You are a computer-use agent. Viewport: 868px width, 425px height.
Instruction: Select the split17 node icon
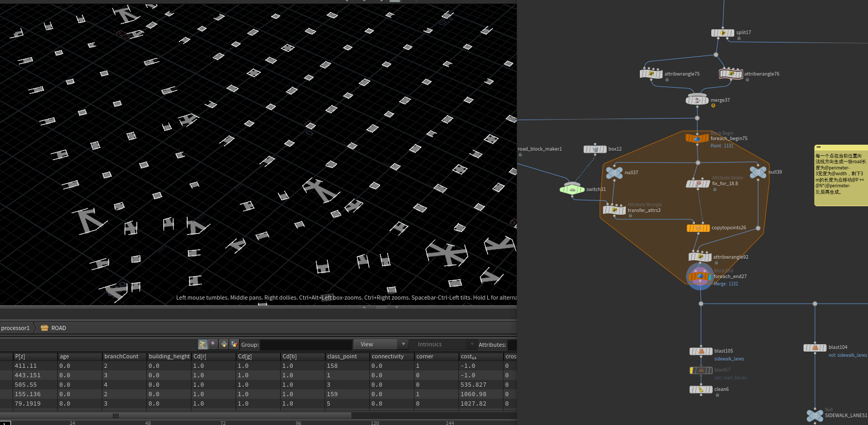pos(722,33)
